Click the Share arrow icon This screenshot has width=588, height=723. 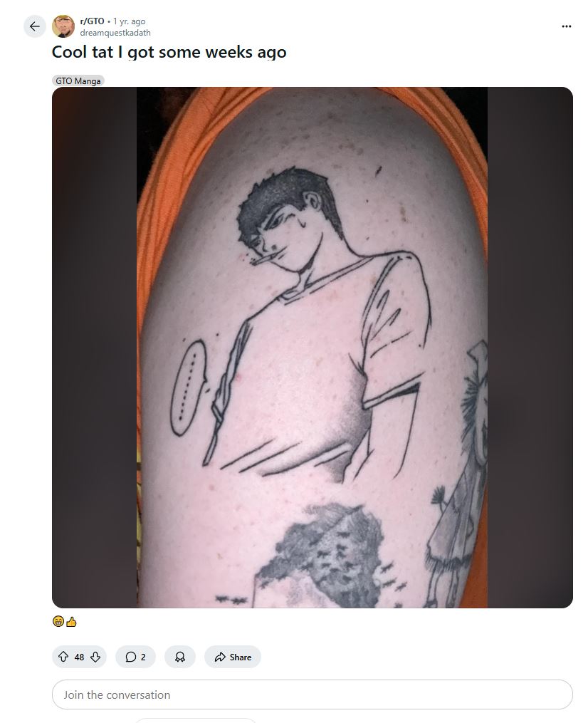point(220,657)
